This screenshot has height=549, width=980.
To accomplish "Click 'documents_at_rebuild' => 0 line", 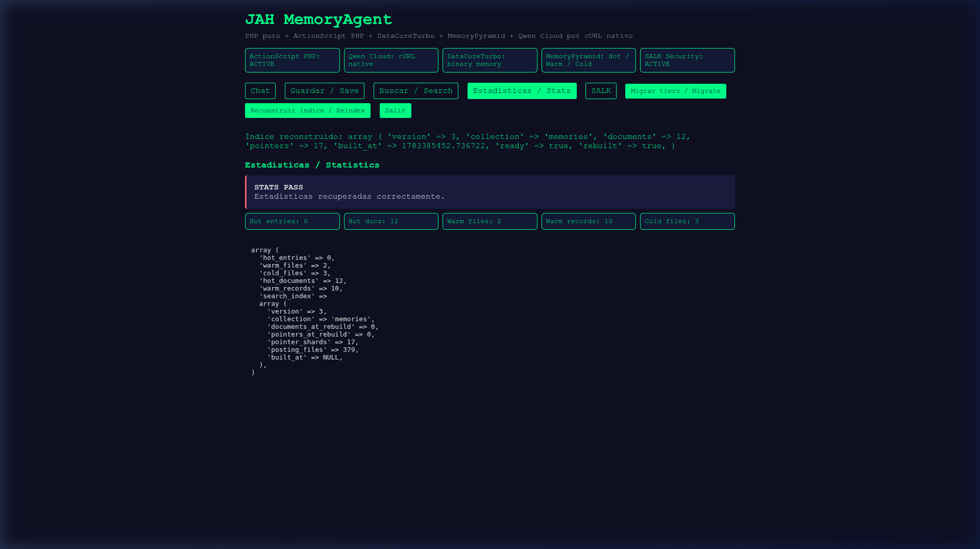I will 323,327.
